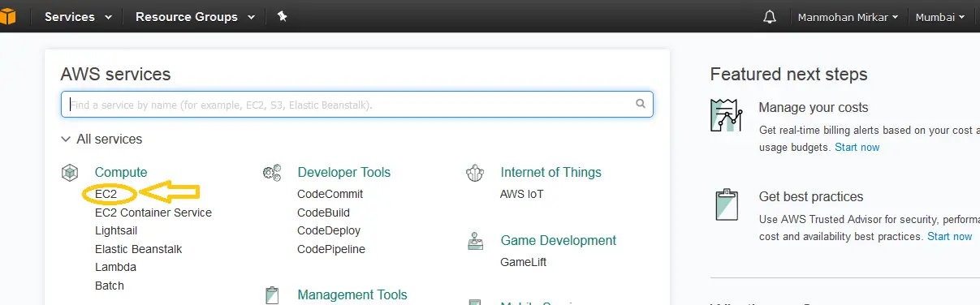Viewport: 980px width, 305px height.
Task: Open the Batch service
Action: [110, 286]
